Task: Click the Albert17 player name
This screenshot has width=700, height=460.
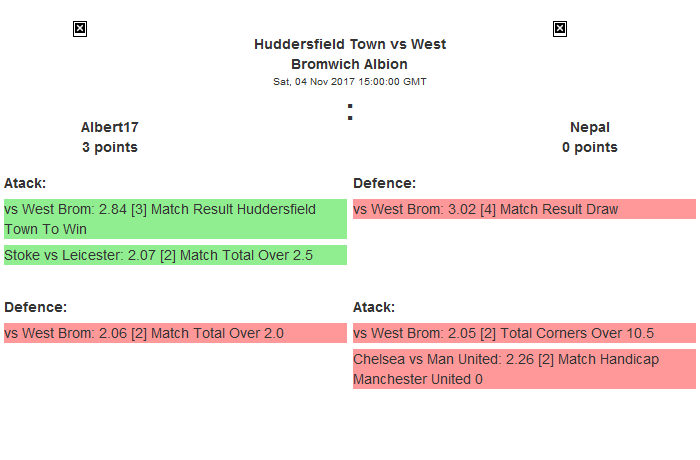Action: point(110,127)
